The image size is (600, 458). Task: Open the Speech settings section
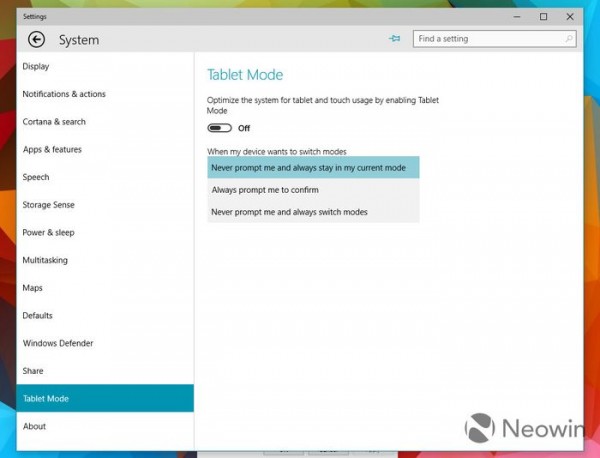tap(36, 177)
